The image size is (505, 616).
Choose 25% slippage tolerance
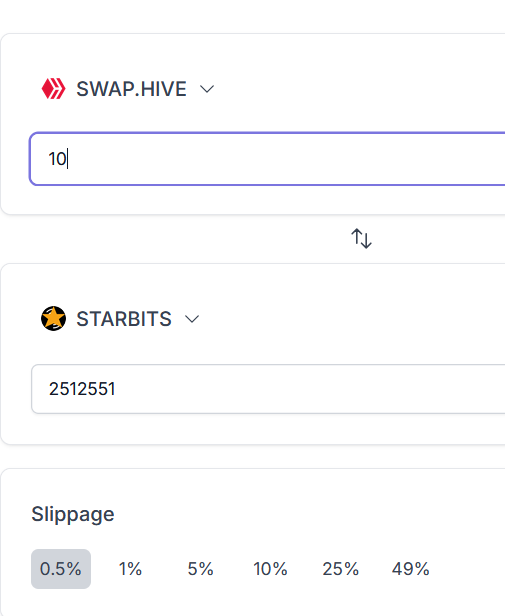340,569
